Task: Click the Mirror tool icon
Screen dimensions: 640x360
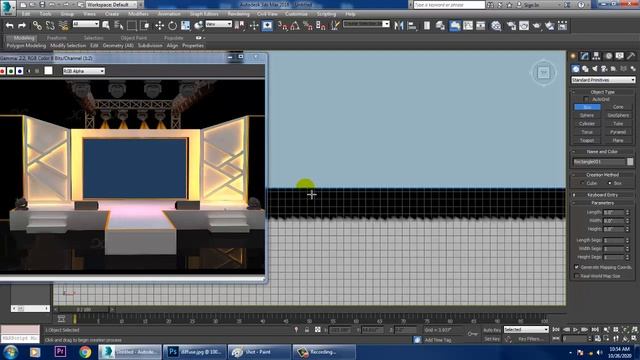Action: [399, 26]
